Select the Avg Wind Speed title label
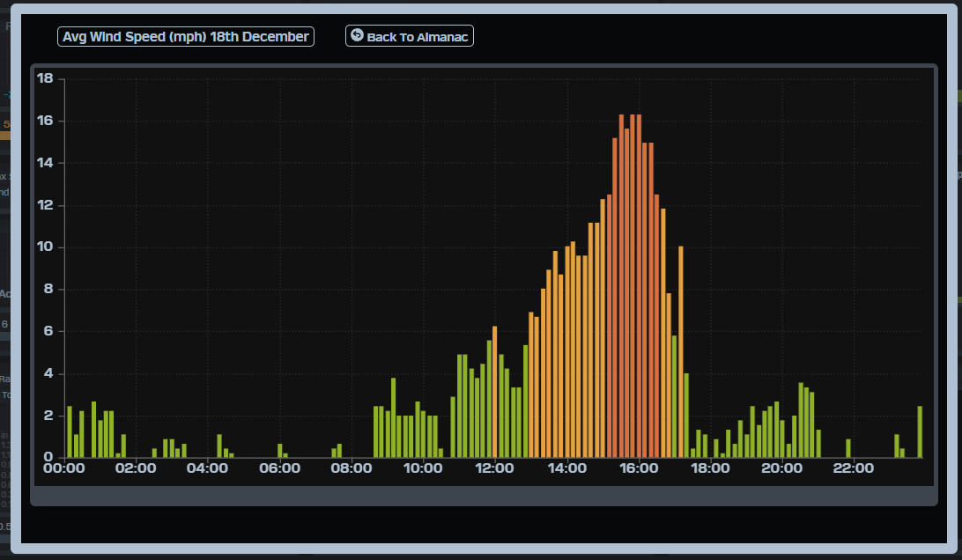This screenshot has height=560, width=962. [x=186, y=36]
